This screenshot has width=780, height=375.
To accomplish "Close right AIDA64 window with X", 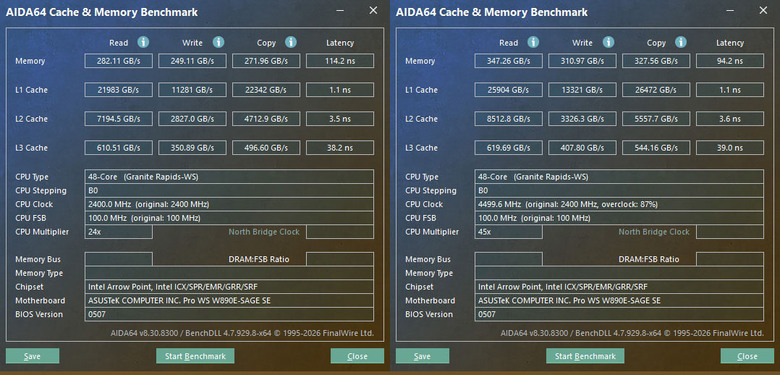I will (x=763, y=10).
